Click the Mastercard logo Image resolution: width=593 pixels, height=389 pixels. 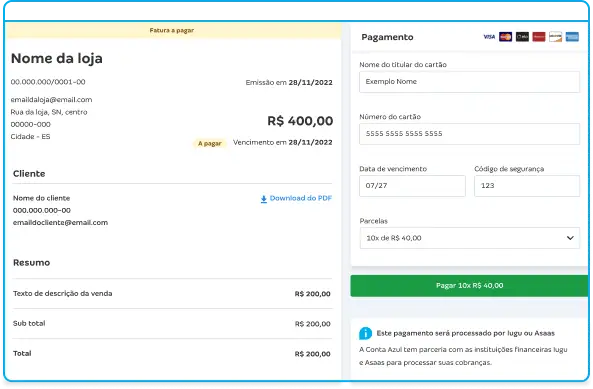click(x=505, y=37)
